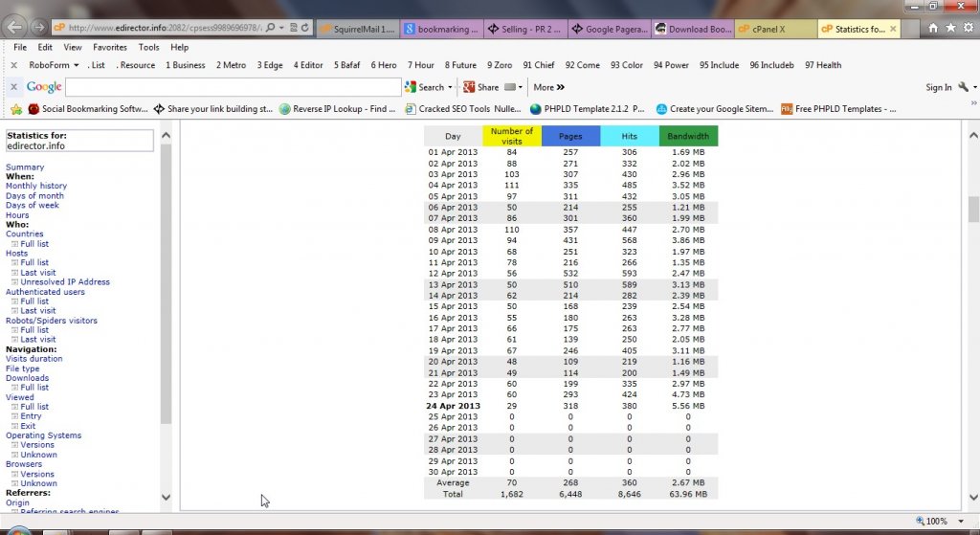The height and width of the screenshot is (535, 980).
Task: Close the RoboForm toolbar with the X
Action: click(13, 65)
